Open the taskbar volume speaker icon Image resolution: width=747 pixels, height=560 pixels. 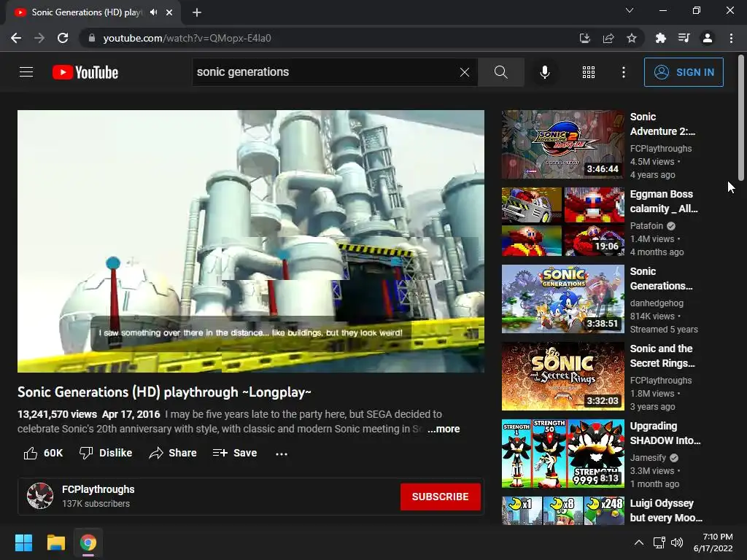676,542
